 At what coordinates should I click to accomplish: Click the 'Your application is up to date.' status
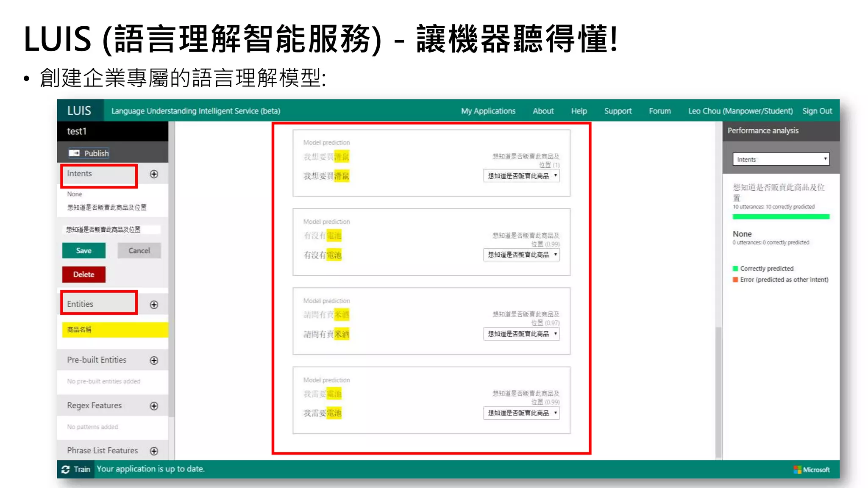coord(150,469)
